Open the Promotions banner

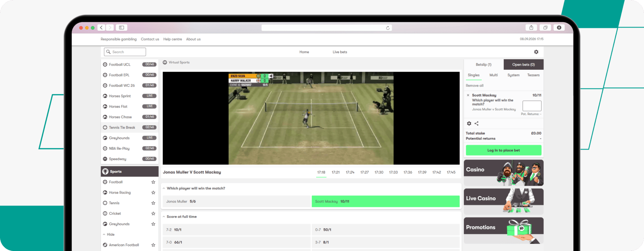pyautogui.click(x=503, y=231)
